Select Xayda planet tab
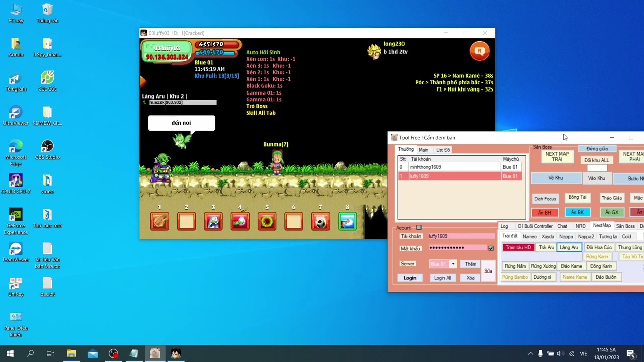 [x=548, y=236]
